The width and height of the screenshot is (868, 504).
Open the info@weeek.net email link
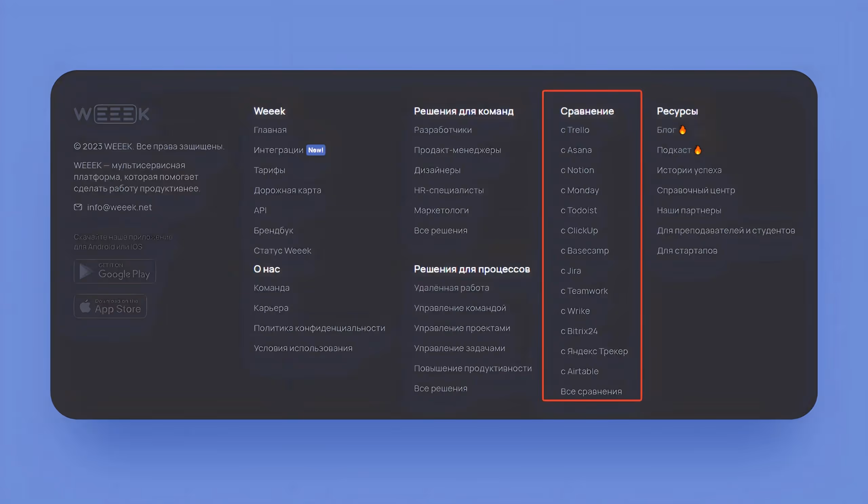coord(119,207)
